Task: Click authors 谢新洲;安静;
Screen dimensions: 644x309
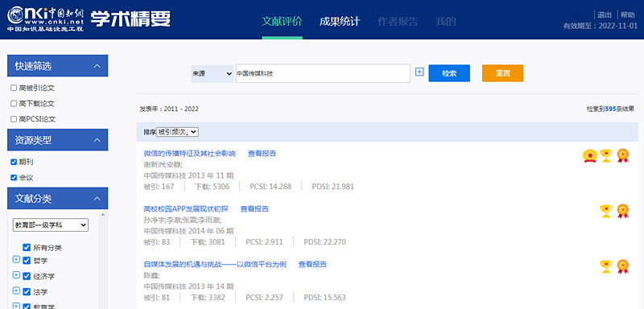Action: click(163, 164)
